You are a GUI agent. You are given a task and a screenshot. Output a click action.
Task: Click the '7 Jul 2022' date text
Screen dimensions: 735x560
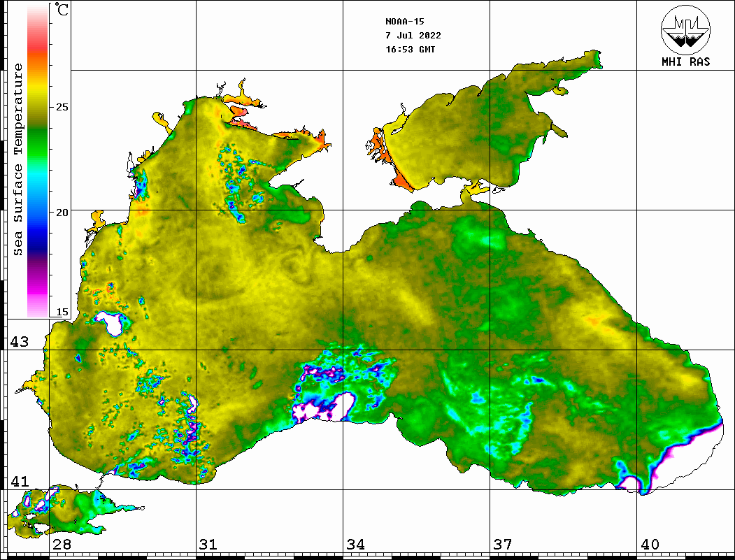(x=413, y=35)
